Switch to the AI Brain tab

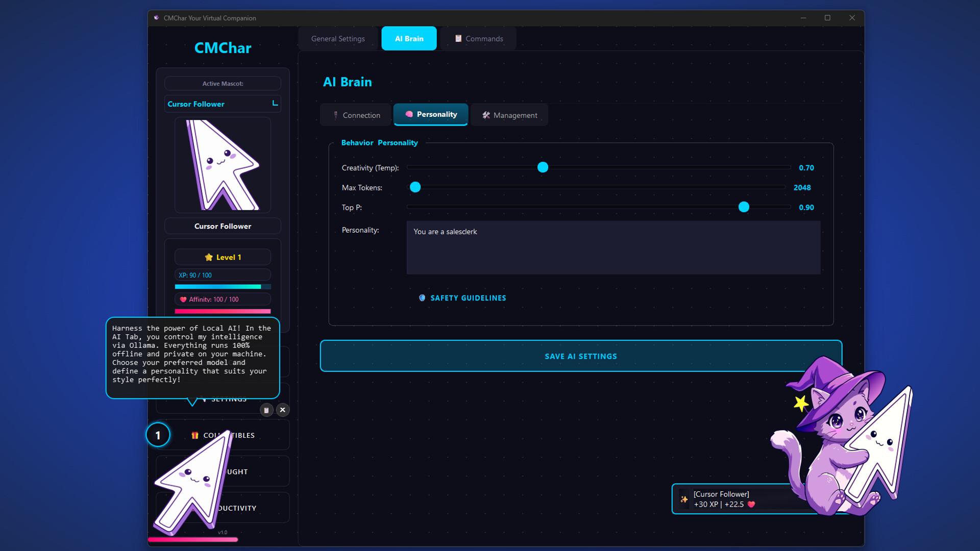pyautogui.click(x=408, y=38)
